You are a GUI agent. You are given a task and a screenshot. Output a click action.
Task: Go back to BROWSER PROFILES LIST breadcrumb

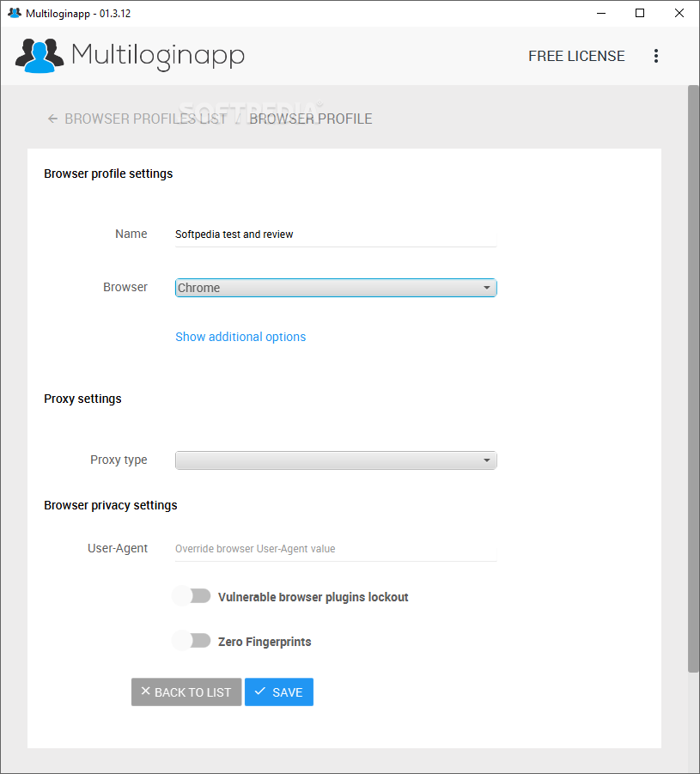tap(146, 119)
